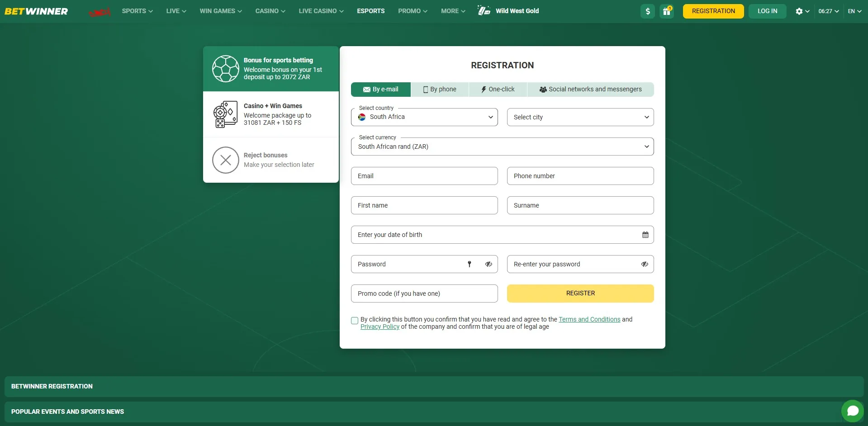This screenshot has width=868, height=426.
Task: Click the football icon on sports bonus
Action: click(225, 69)
